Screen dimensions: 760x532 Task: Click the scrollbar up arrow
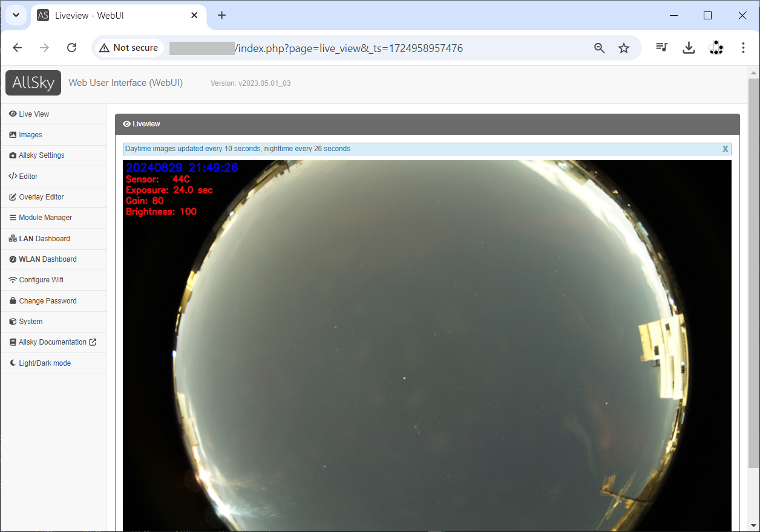(753, 73)
